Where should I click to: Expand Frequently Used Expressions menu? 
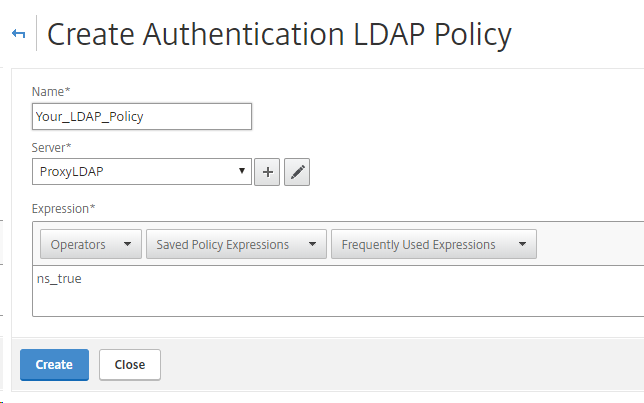click(x=433, y=244)
